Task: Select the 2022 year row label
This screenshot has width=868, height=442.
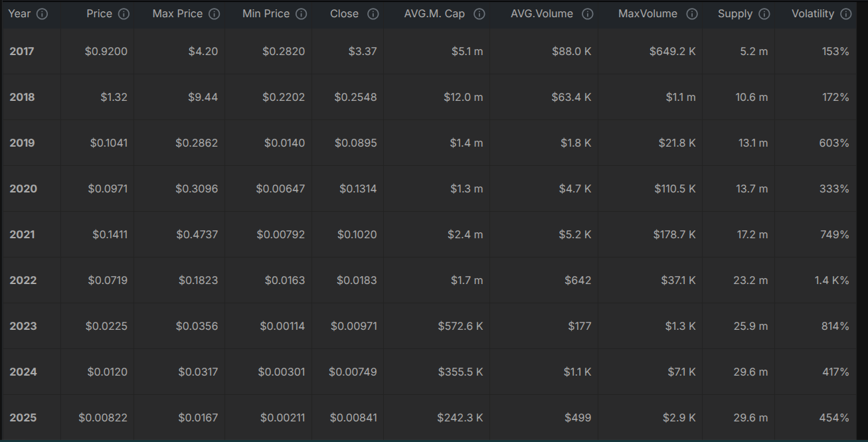Action: (x=23, y=280)
